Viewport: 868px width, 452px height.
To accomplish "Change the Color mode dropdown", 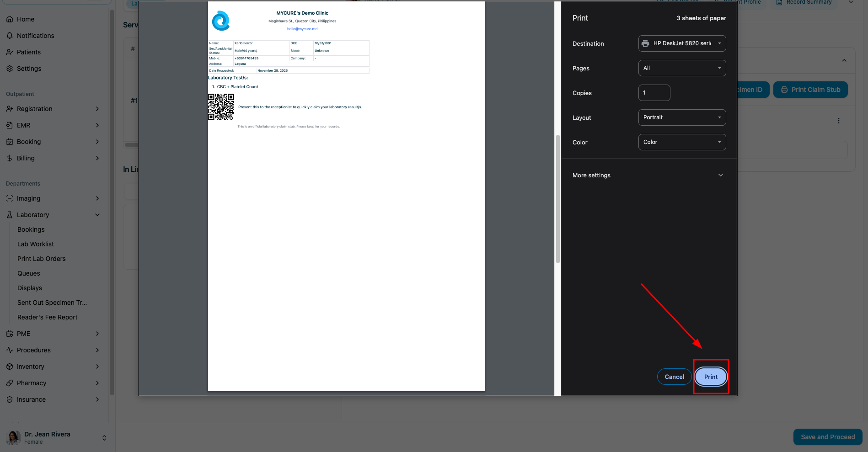I will 682,142.
